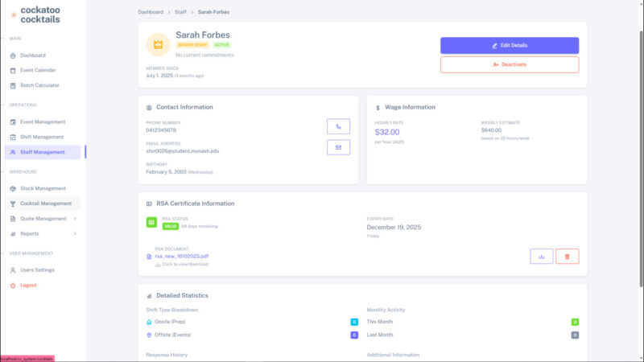
Task: Open Stock Management under Warehouse
Action: point(43,188)
